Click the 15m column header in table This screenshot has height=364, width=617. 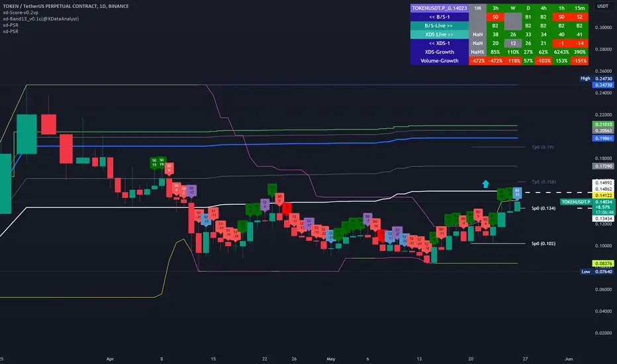coord(580,8)
